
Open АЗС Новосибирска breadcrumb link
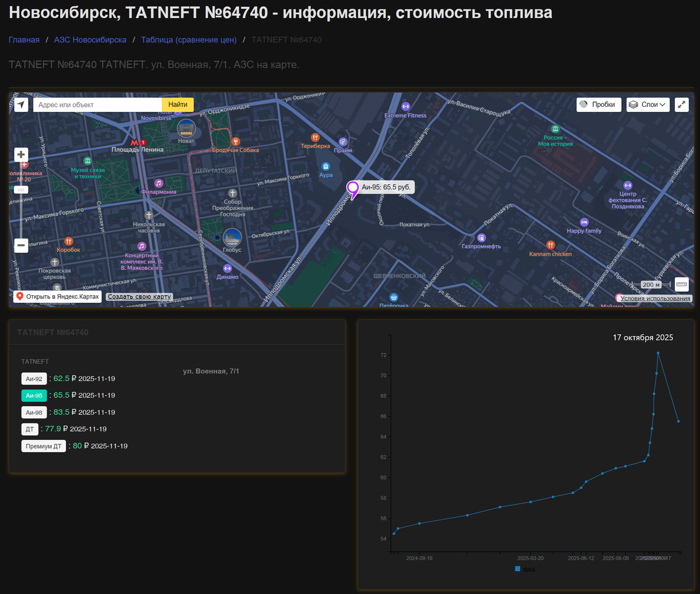click(90, 40)
